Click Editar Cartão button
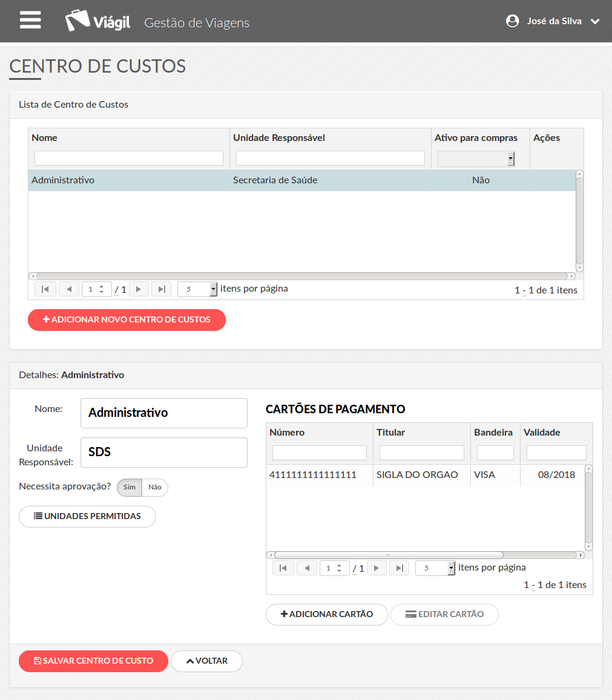 coord(444,614)
